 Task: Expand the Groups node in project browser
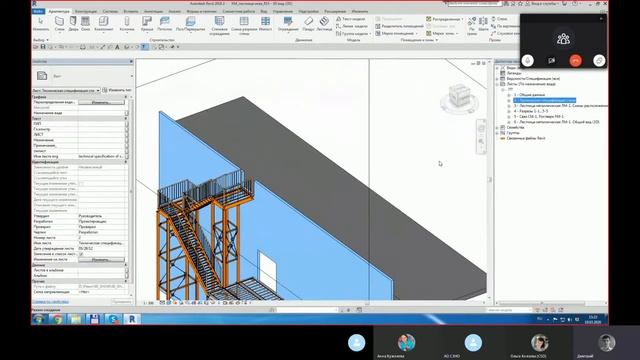(x=498, y=133)
